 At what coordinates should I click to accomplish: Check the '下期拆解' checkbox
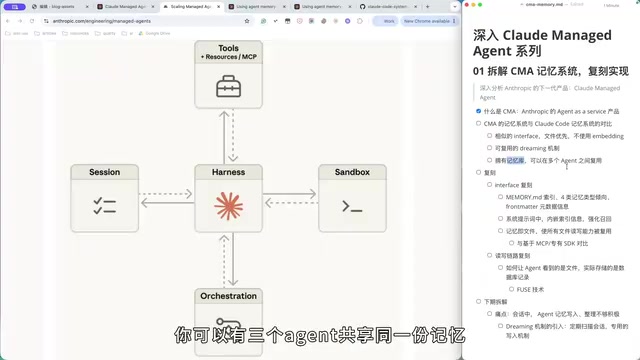coord(478,301)
